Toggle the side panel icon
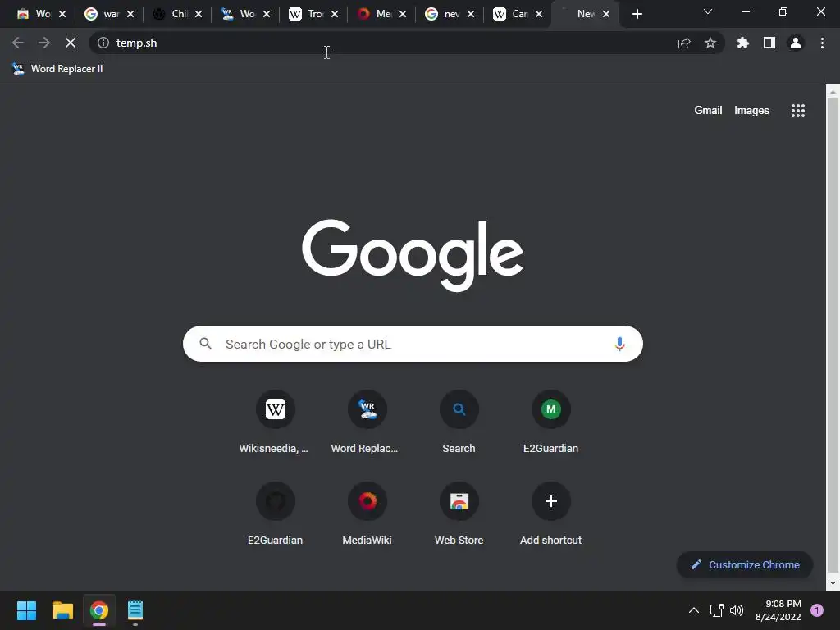This screenshot has width=840, height=630. click(769, 43)
